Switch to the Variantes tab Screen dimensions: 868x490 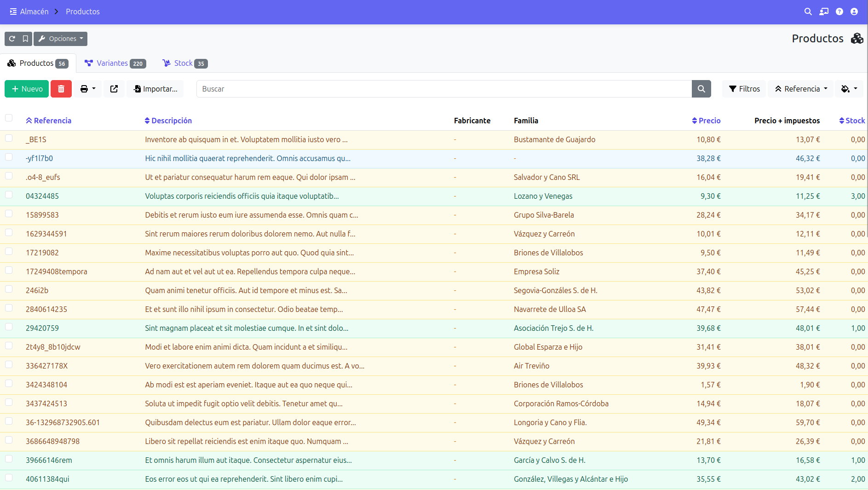coord(115,63)
